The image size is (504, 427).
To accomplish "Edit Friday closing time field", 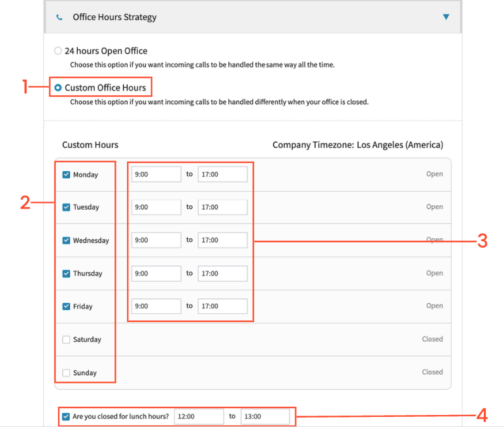I will 223,306.
